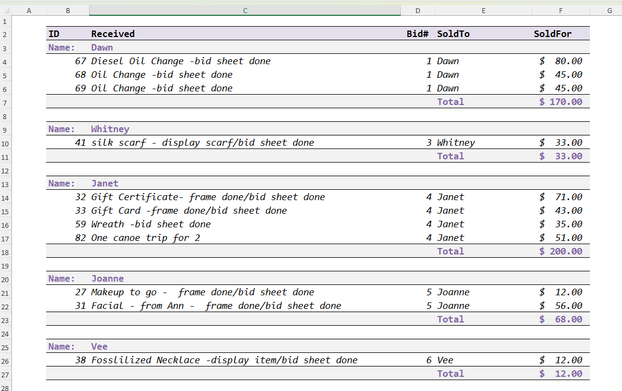Image resolution: width=622 pixels, height=391 pixels.
Task: Click ID cell 38
Action: coord(68,360)
